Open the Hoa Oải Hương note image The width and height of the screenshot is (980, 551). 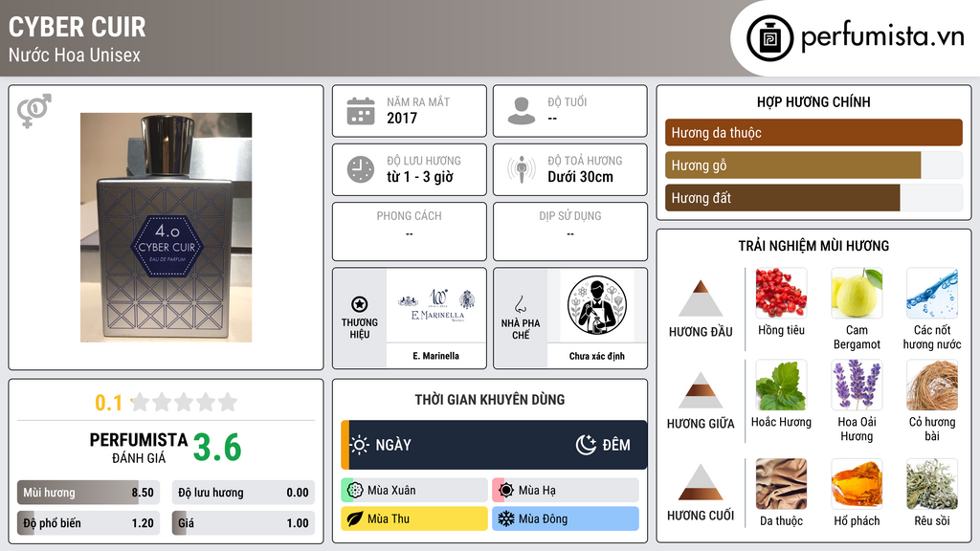tap(857, 385)
